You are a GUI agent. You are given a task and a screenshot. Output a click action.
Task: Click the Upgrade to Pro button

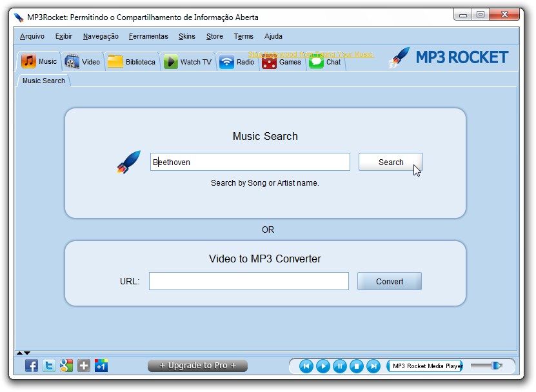[x=197, y=366]
